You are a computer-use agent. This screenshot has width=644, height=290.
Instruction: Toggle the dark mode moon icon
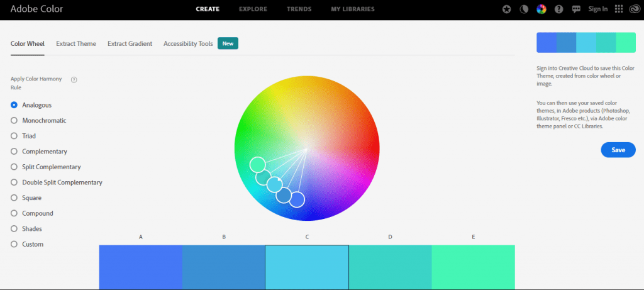click(x=524, y=9)
